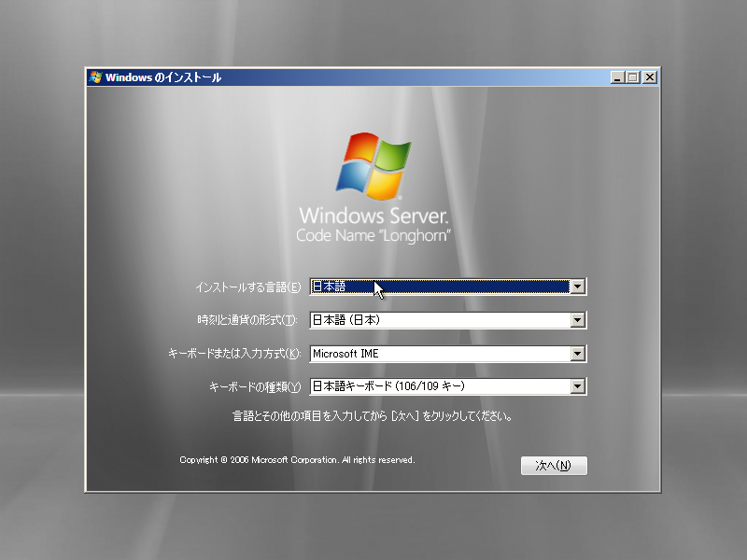Click the キーボードまたは入力方式(K) label

(237, 354)
